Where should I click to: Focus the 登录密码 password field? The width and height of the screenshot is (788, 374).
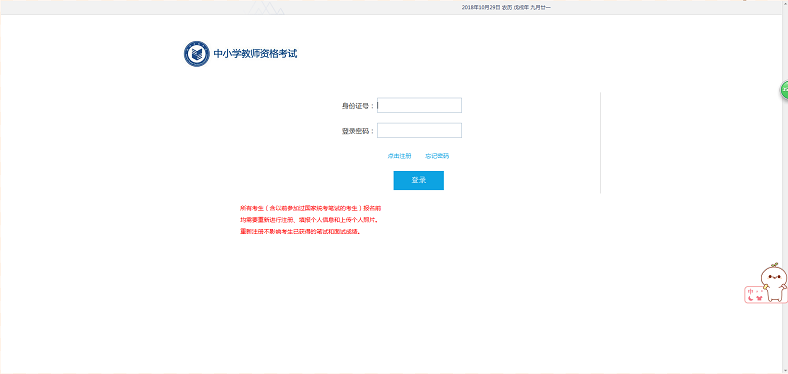click(419, 131)
